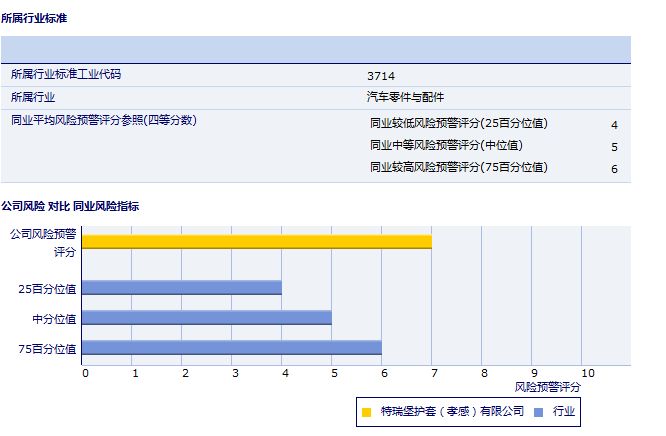Click the 风险预警评分 x-axis title
Screen dimensions: 666x436
548,386
